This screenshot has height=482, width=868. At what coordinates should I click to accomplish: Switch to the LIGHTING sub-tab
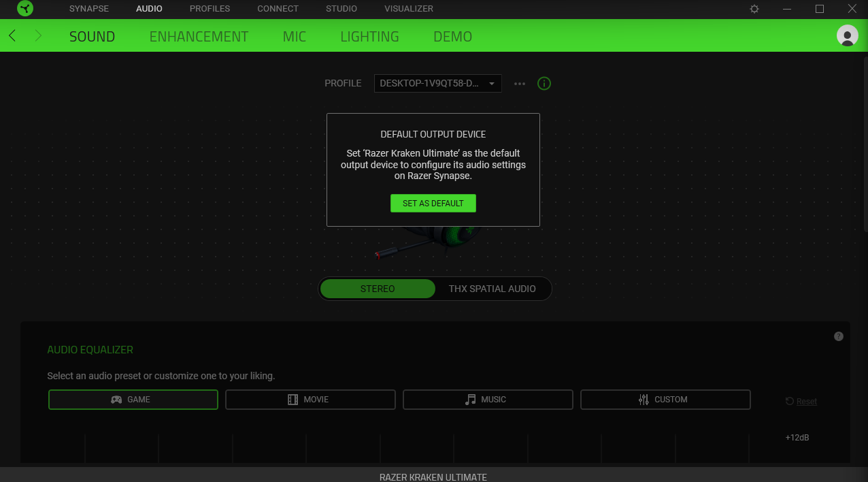(369, 37)
